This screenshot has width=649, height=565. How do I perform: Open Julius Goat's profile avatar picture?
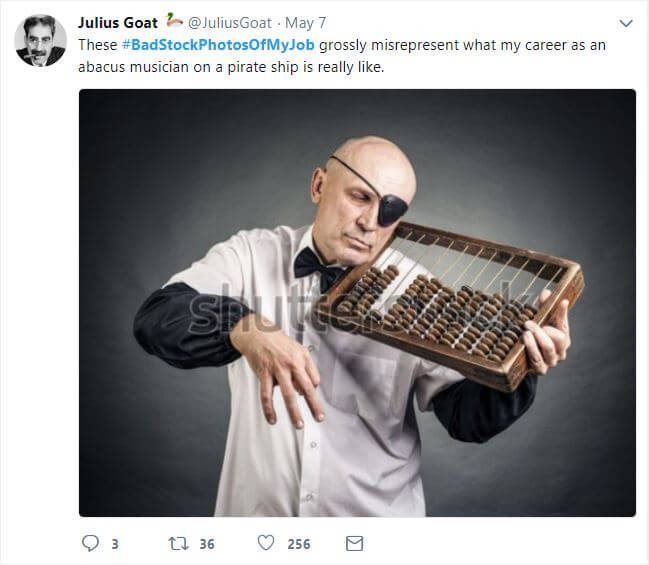pos(41,41)
